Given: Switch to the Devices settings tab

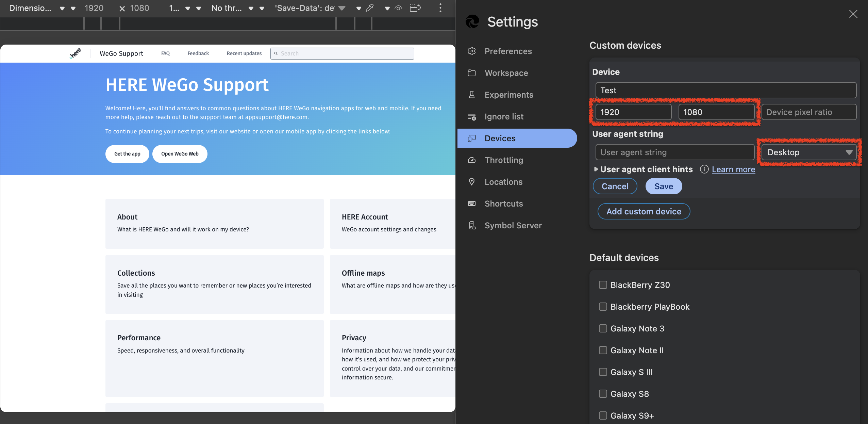Looking at the screenshot, I should [517, 138].
